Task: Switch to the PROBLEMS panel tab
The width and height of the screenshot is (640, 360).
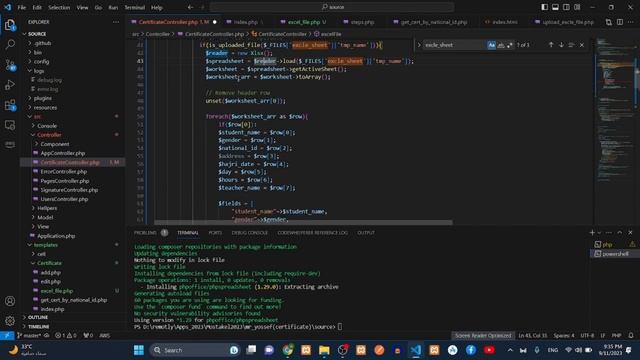Action: 145,233
